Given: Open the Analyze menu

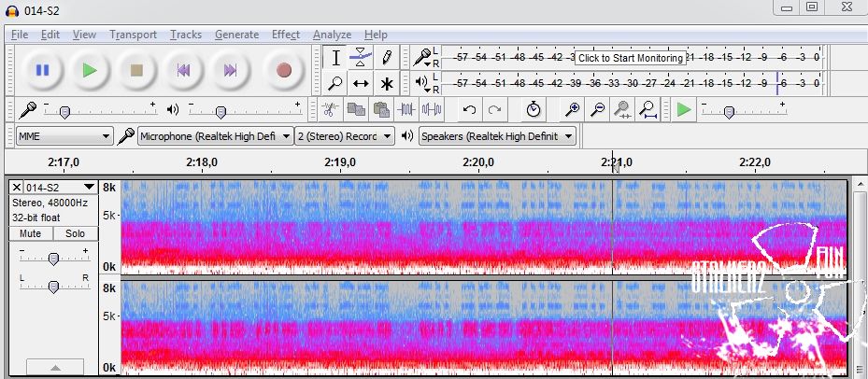Looking at the screenshot, I should click(332, 35).
